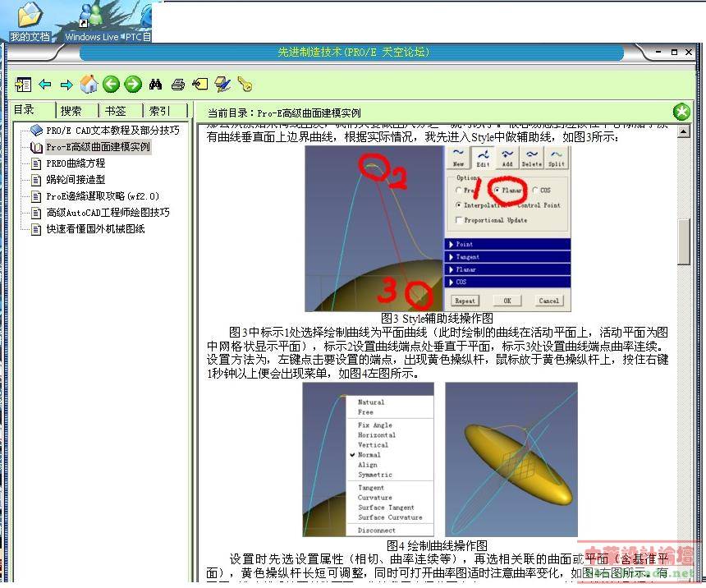Go to the home page via the house icon
This screenshot has width=706, height=588.
89,84
